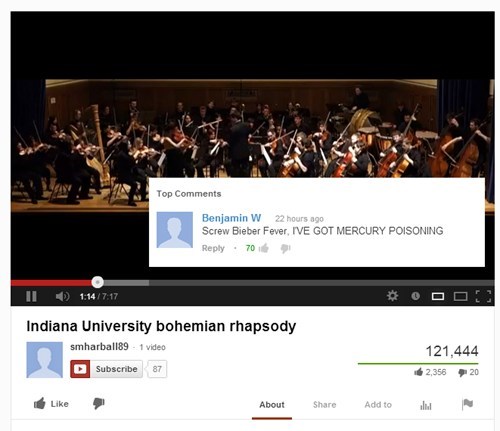
Task: Dislike the video below the player
Action: 99,403
